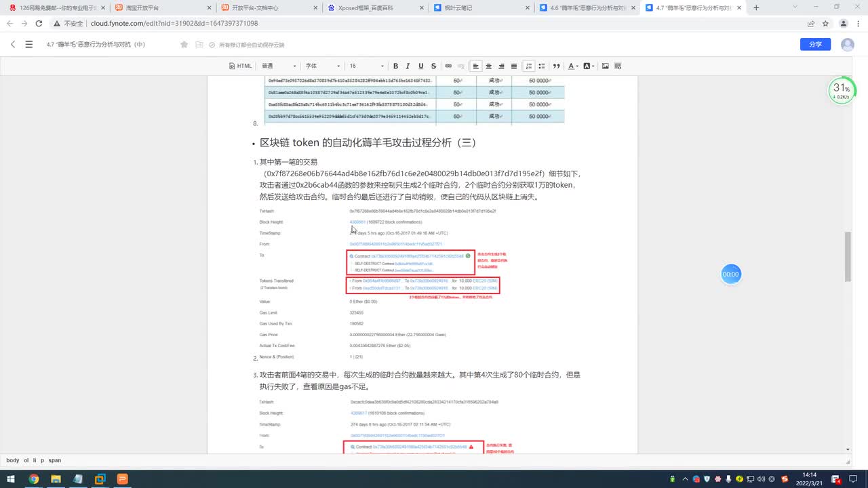The image size is (868, 488).
Task: Open the Windows Start menu
Action: [x=11, y=479]
